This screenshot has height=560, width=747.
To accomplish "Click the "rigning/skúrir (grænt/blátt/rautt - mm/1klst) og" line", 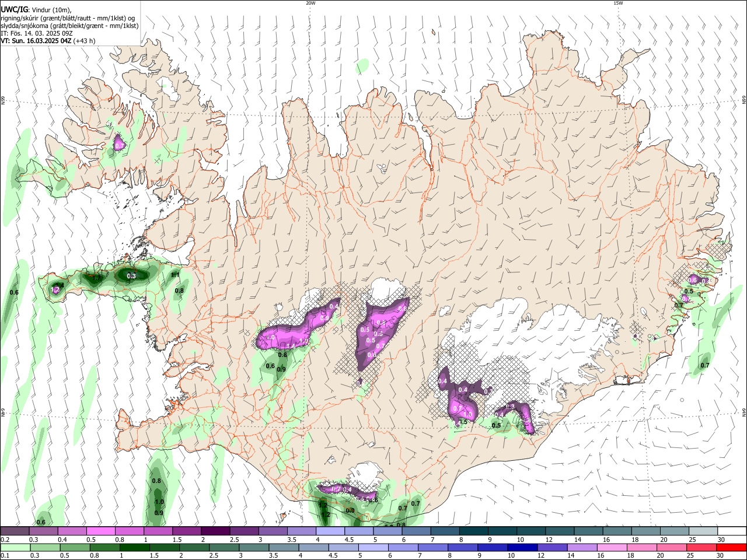I will pyautogui.click(x=68, y=17).
